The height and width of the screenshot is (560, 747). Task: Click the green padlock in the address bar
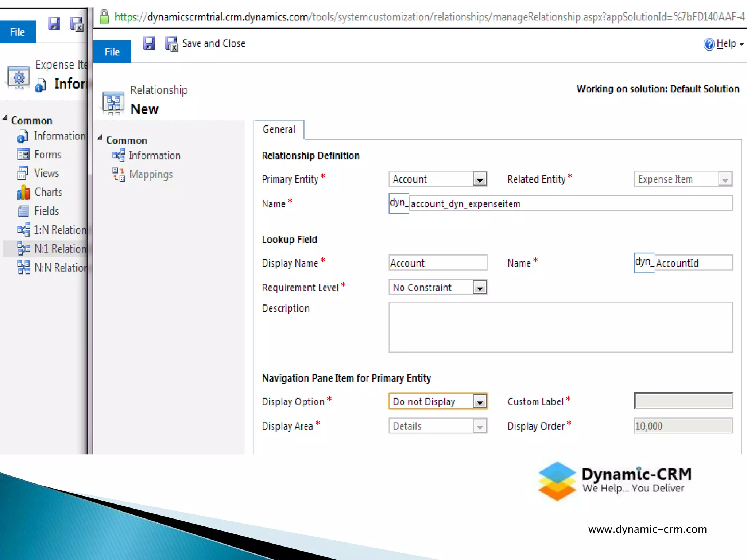(x=104, y=16)
